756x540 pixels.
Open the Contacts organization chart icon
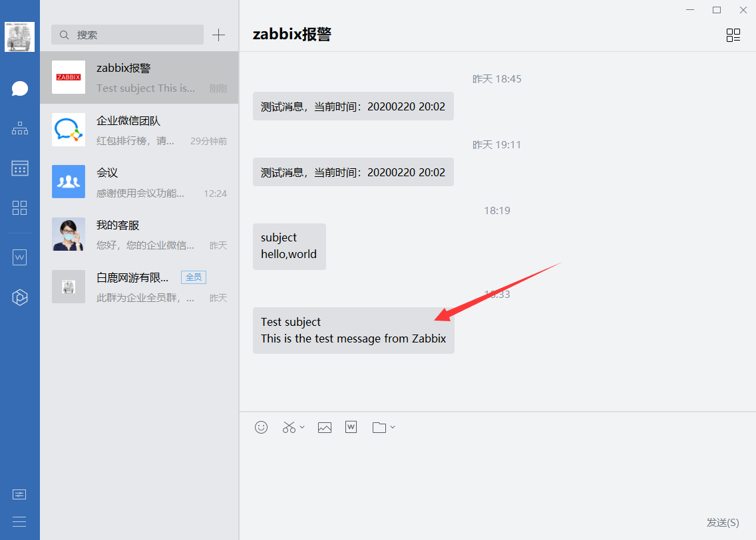(x=20, y=128)
